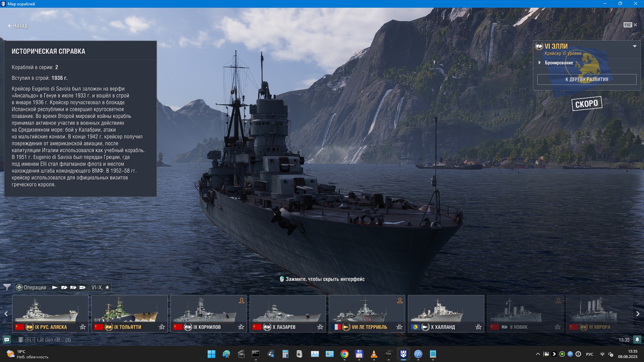This screenshot has width=644, height=362.
Task: Select the VIII Ле Террибль ship card
Action: click(367, 314)
